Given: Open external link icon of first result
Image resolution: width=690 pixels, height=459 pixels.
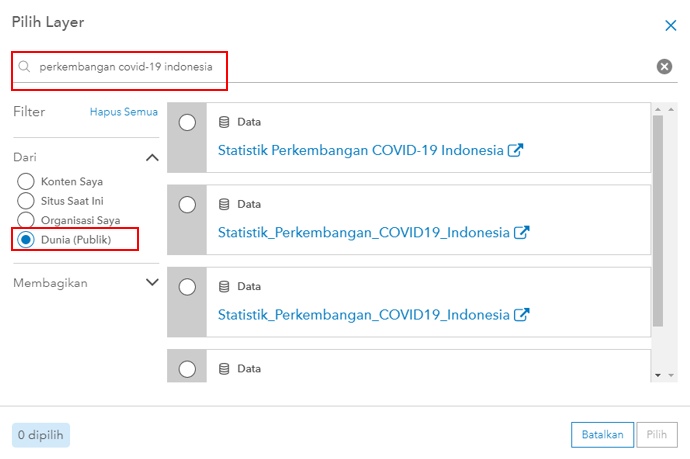Looking at the screenshot, I should tap(516, 150).
